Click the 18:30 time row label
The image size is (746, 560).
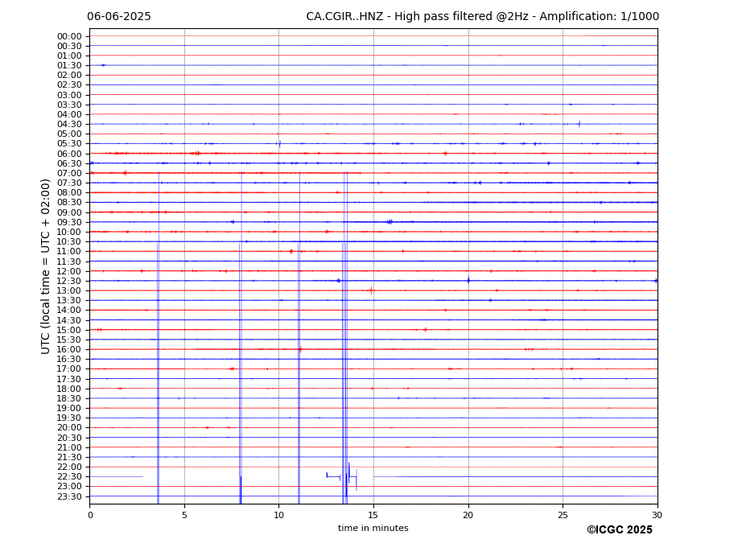tap(69, 399)
